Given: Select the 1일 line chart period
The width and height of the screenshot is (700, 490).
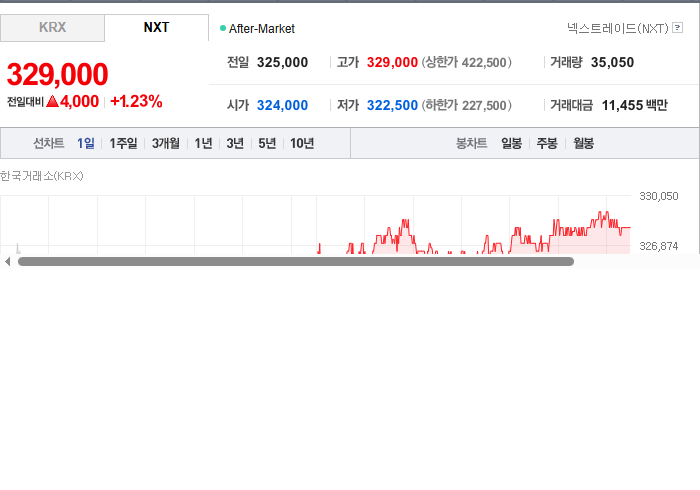Looking at the screenshot, I should click(86, 143).
